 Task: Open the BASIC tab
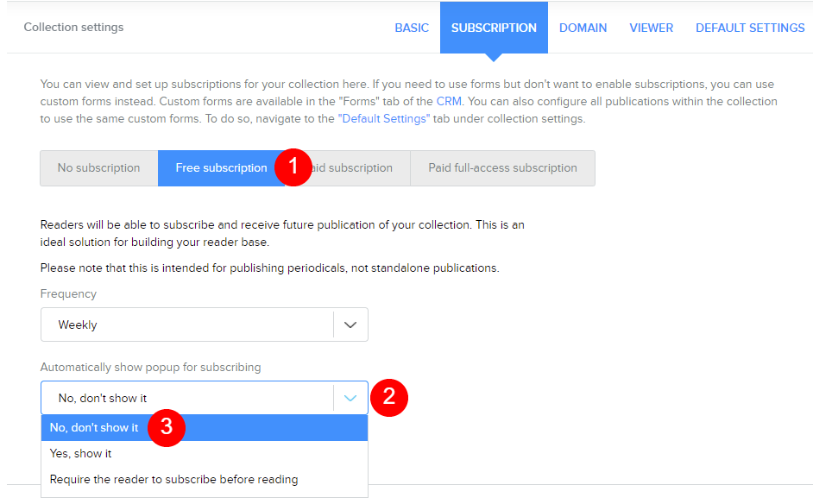(x=412, y=28)
